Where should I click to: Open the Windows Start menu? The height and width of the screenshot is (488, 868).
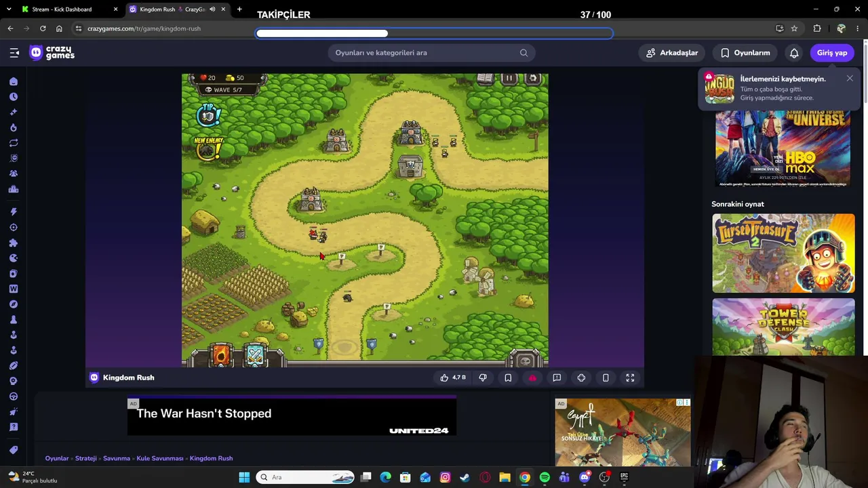click(x=244, y=477)
